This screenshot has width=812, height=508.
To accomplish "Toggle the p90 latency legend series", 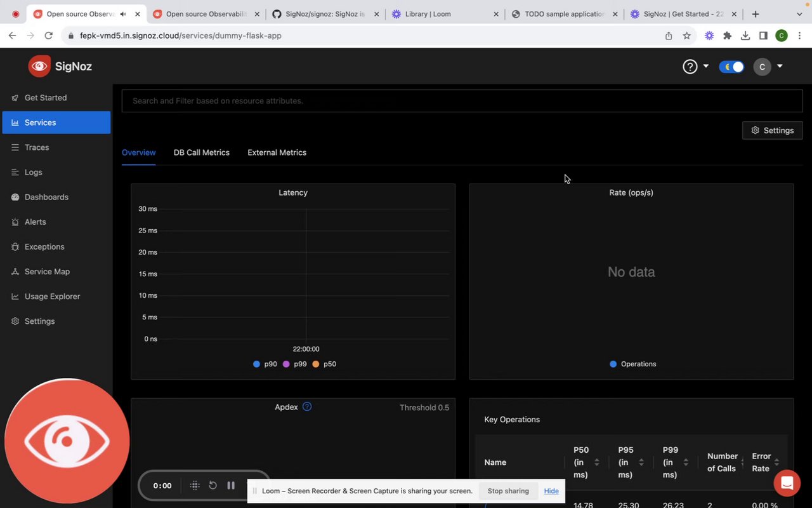I will coord(265,364).
